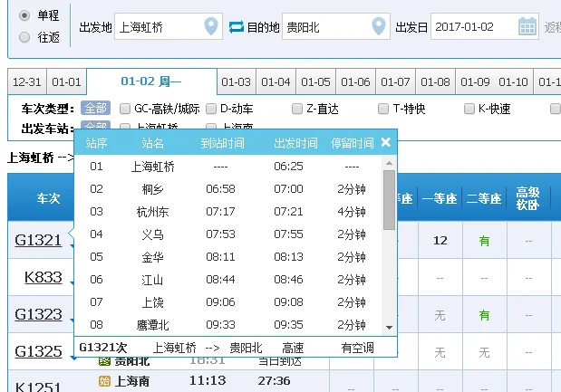Click 金华 station row in popup
This screenshot has width=561, height=392.
coord(228,256)
